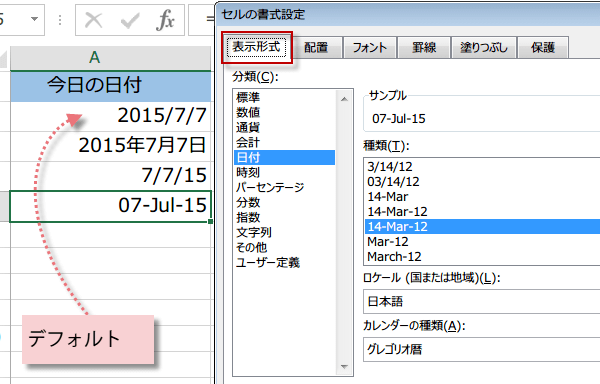Select cell showing 7/7/15
The height and width of the screenshot is (384, 600).
(111, 176)
